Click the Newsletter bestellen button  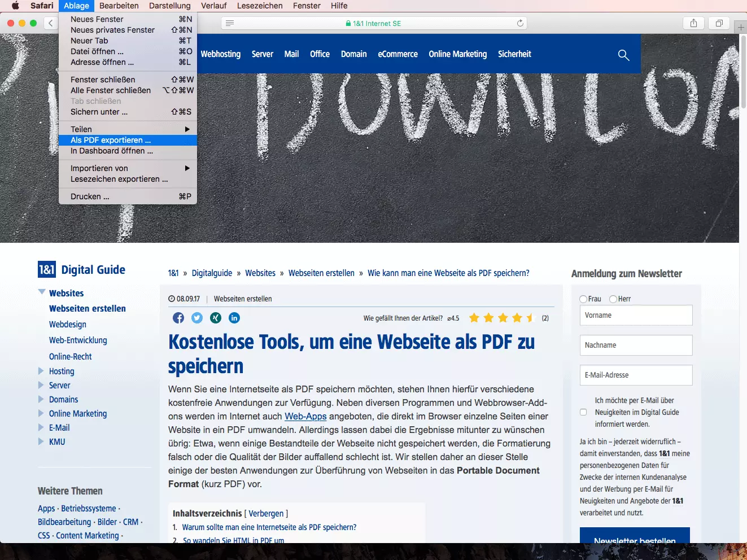tap(635, 536)
